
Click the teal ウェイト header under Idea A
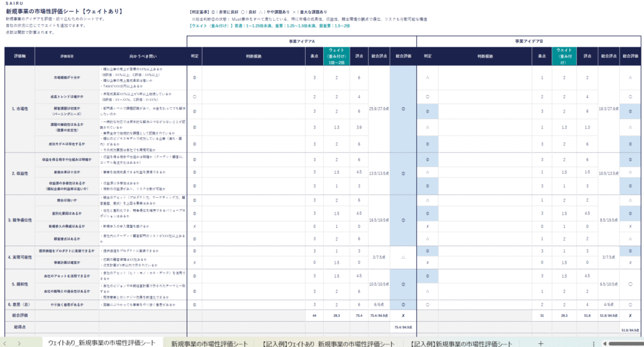[337, 55]
